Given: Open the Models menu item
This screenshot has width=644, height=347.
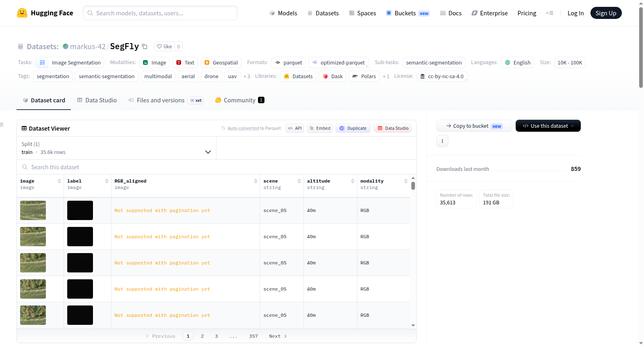Looking at the screenshot, I should 283,13.
